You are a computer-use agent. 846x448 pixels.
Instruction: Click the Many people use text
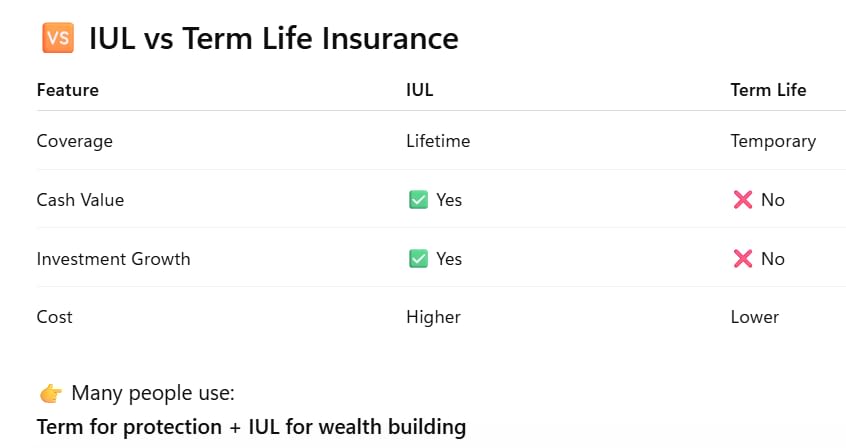(153, 393)
